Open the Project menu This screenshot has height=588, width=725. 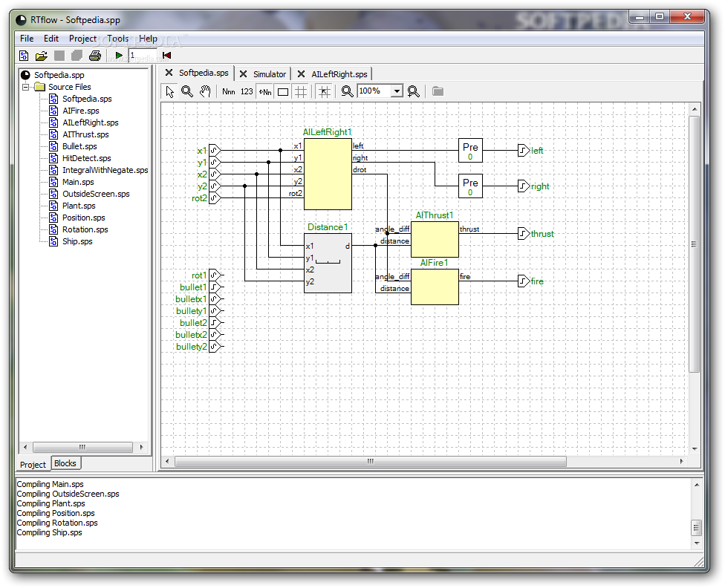82,39
